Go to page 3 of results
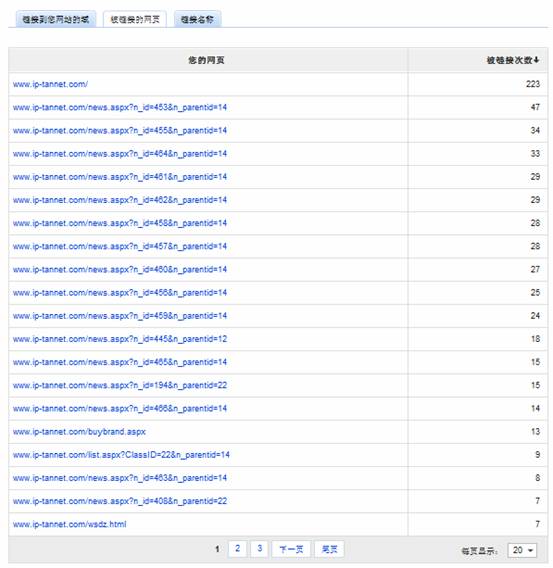 [260, 548]
